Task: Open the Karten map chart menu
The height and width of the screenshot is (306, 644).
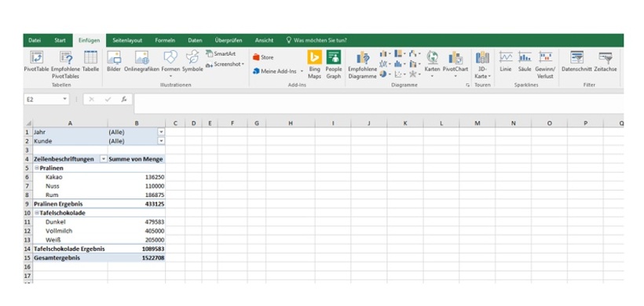Action: [x=432, y=64]
